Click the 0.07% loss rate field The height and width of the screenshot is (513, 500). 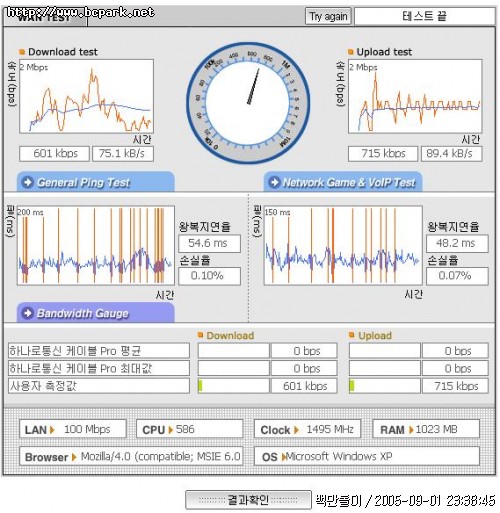pyautogui.click(x=457, y=276)
